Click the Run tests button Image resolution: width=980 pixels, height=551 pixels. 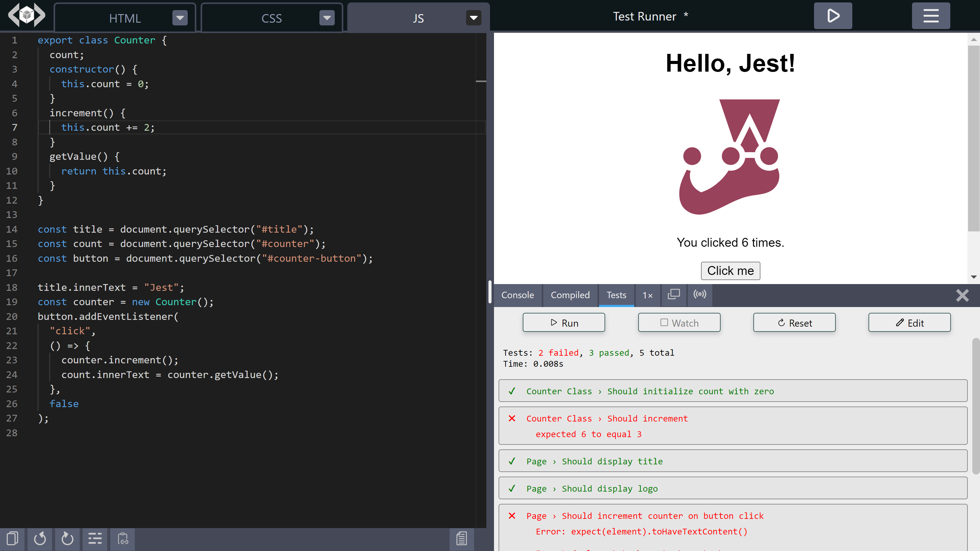563,322
